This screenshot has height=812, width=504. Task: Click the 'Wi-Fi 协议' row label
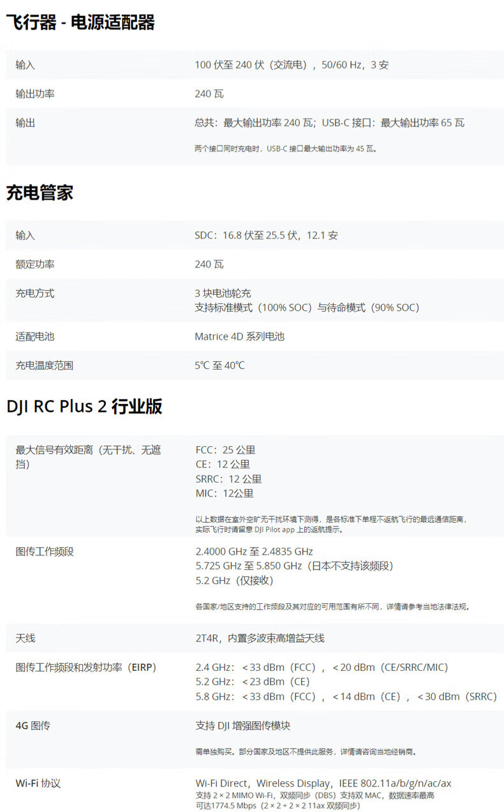[38, 783]
